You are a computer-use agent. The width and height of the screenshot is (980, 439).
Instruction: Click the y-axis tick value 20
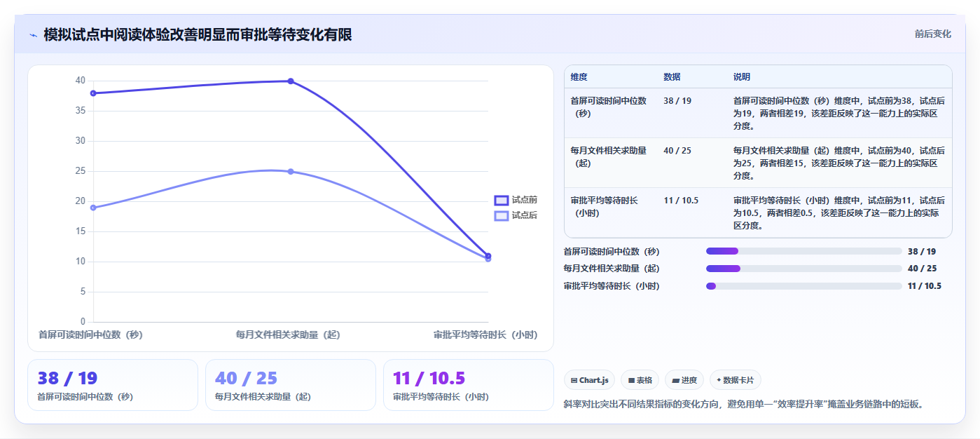coord(81,201)
